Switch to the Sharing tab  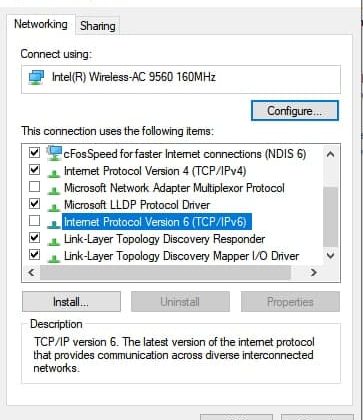coord(98,26)
